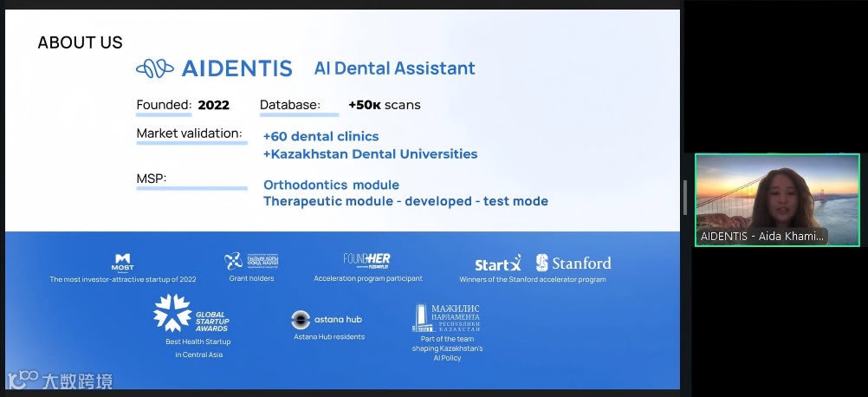The width and height of the screenshot is (868, 397).
Task: Click 'The most investor-attractive startup of 2022' caption
Action: (x=123, y=280)
